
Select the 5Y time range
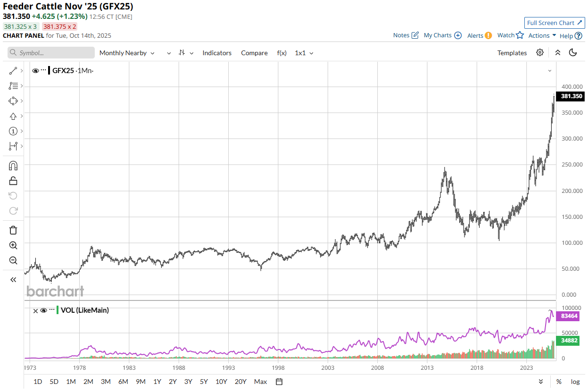(x=204, y=382)
